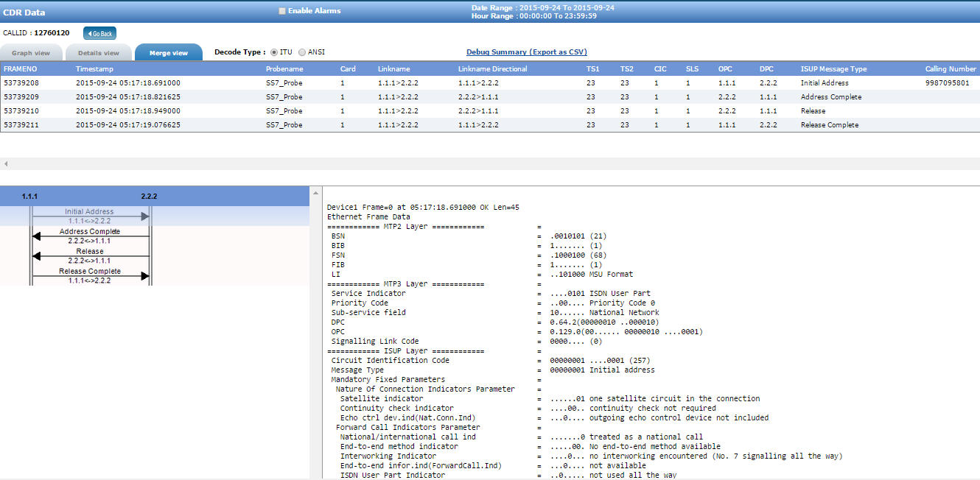
Task: Enable the Enable Alarms checkbox
Action: tap(283, 11)
